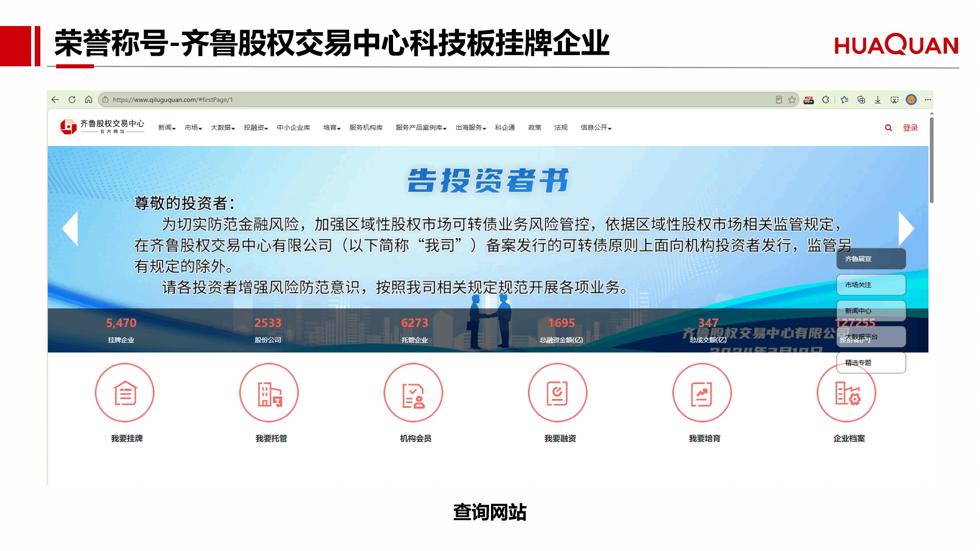The height and width of the screenshot is (551, 980).
Task: Click the red toolbar extension icon
Action: 808,100
